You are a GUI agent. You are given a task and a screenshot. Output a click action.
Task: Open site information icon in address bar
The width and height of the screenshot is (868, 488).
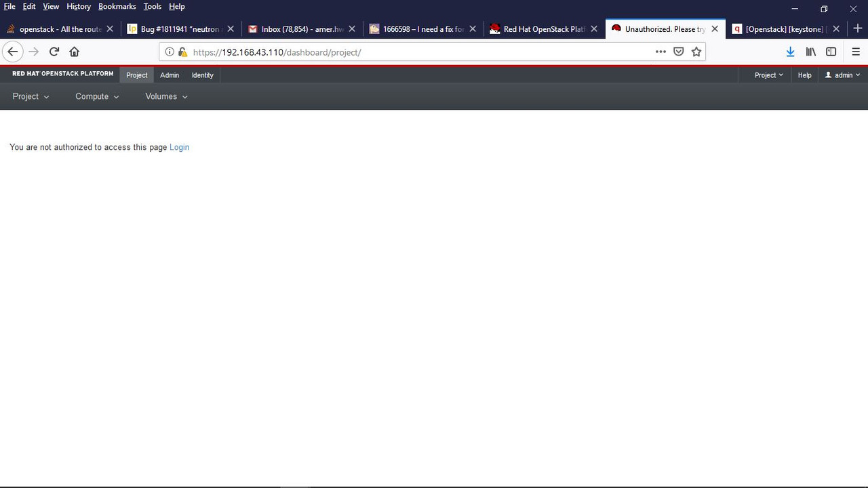170,52
